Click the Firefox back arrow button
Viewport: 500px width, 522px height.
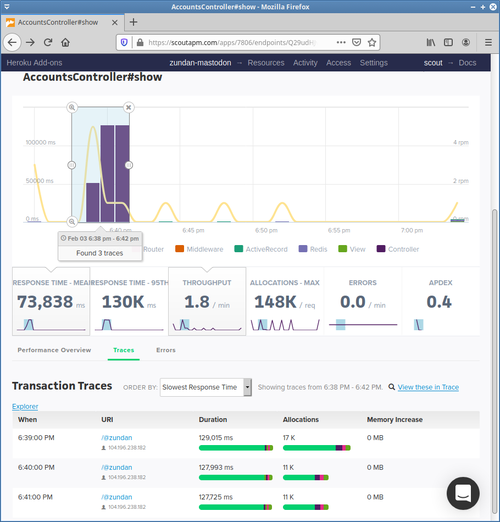coord(12,42)
